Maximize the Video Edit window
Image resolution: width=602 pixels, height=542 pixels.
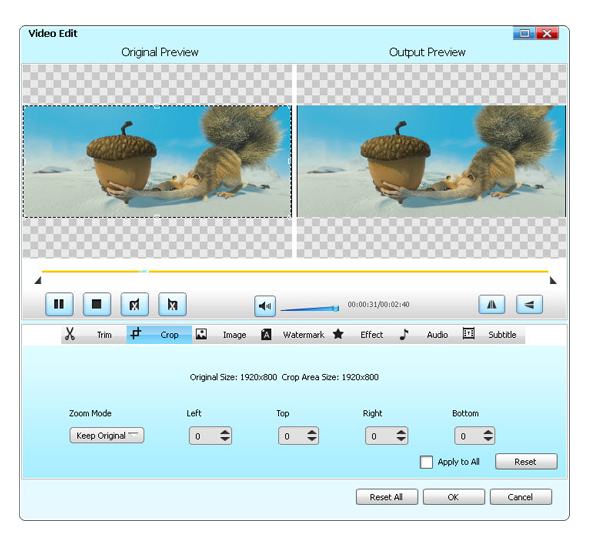tap(524, 33)
